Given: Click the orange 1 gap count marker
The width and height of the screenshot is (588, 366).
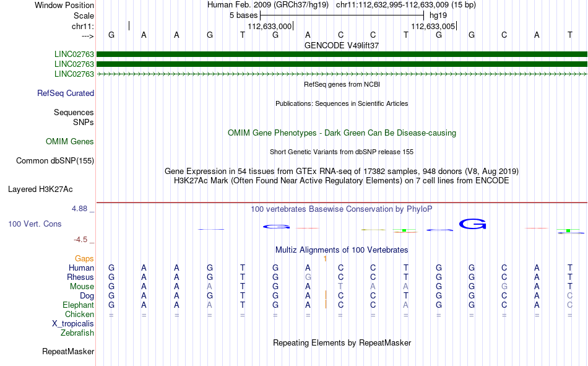Looking at the screenshot, I should point(325,259).
